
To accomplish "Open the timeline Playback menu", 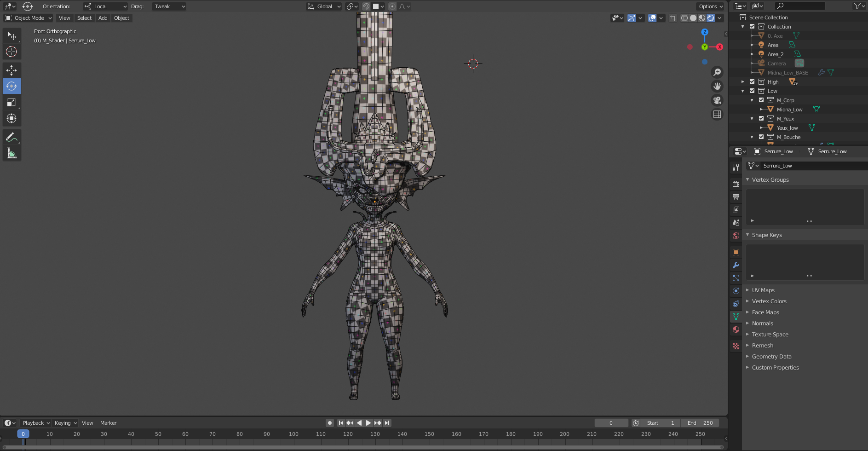I will pos(36,423).
